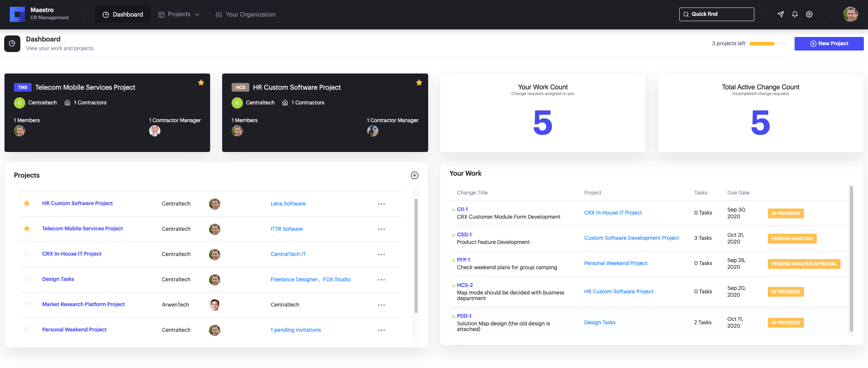This screenshot has height=368, width=868.
Task: Click HR Custom Software card contractor manager avatar
Action: point(373,131)
